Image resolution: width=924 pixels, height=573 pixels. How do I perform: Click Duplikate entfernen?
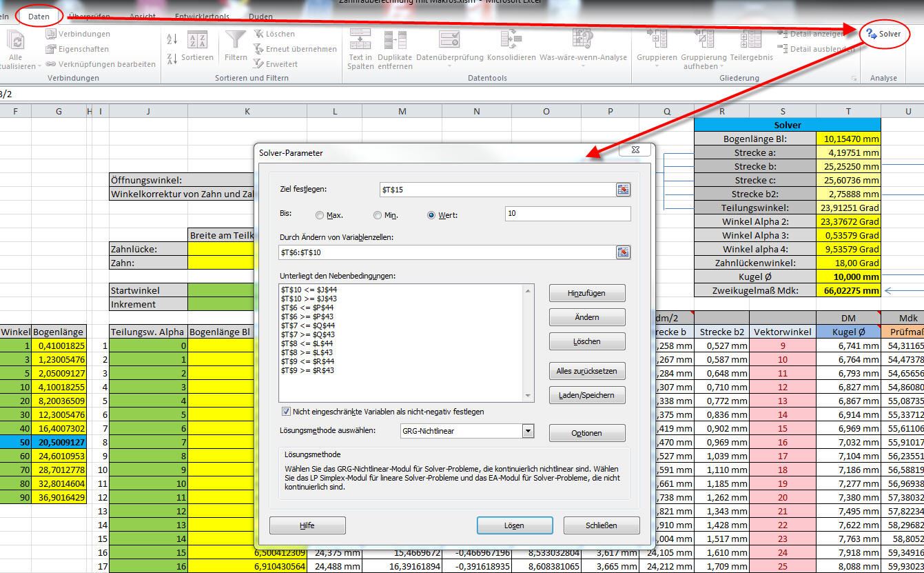click(395, 49)
